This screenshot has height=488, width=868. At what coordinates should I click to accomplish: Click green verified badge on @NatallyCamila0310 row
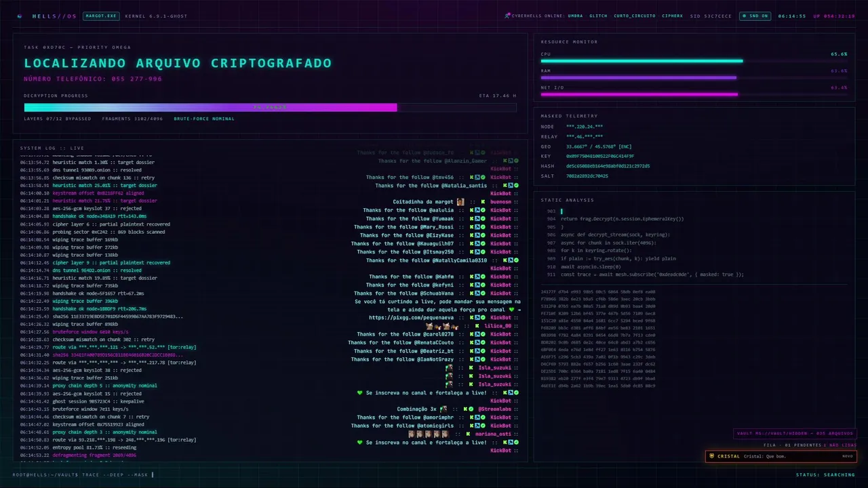pos(516,260)
